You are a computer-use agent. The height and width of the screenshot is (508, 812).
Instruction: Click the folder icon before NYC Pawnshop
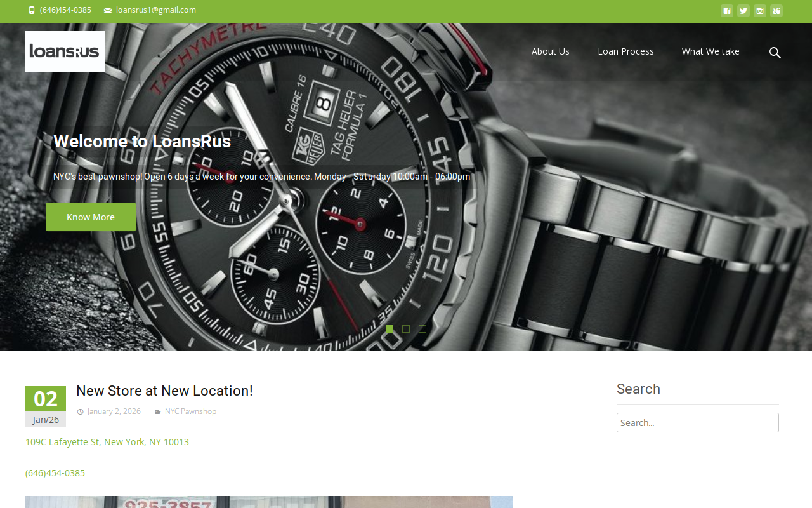[x=158, y=411]
